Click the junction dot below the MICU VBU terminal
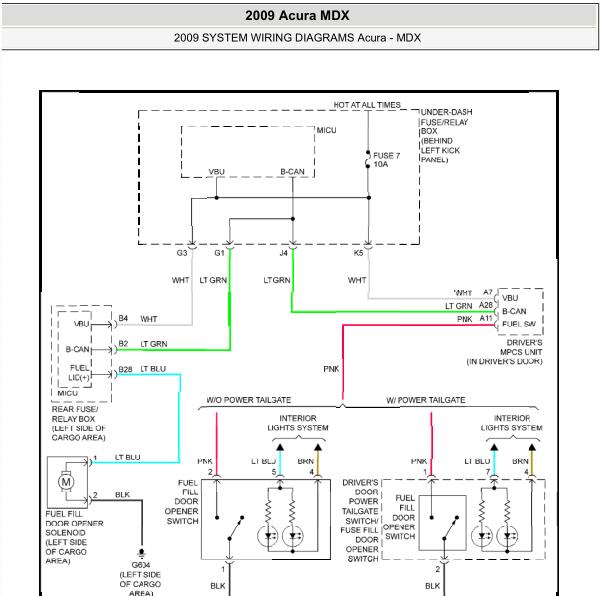 217,198
